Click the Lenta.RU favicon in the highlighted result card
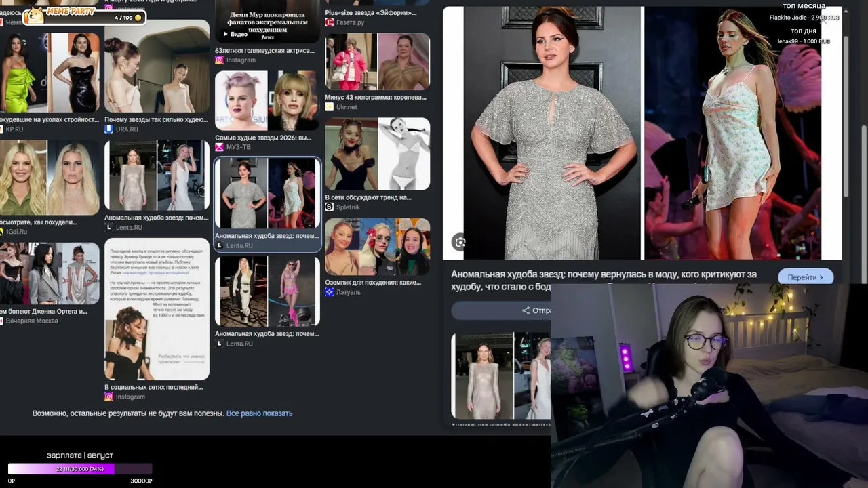The width and height of the screenshot is (868, 488). 219,245
